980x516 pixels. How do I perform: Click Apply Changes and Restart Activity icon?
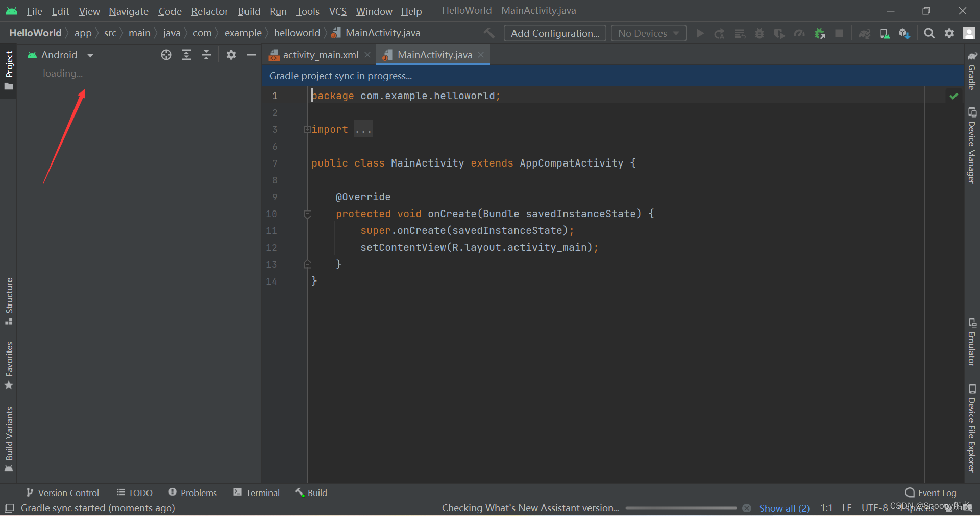719,33
